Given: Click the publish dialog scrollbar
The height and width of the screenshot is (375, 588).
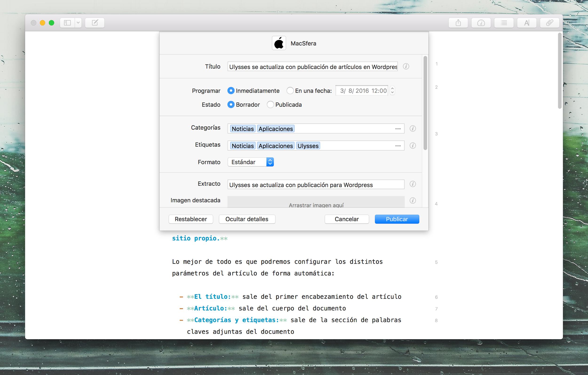Looking at the screenshot, I should click(425, 103).
